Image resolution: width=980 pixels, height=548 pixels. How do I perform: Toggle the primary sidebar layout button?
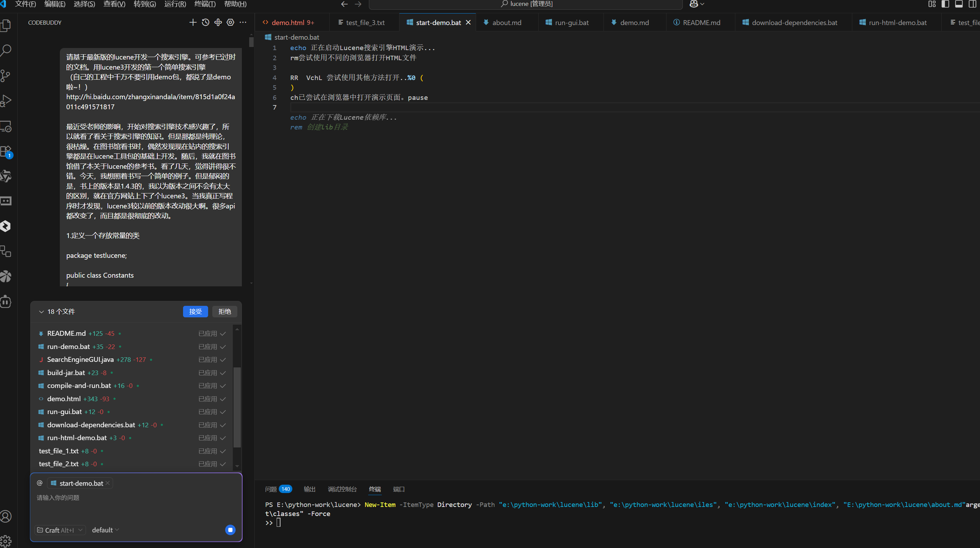click(x=946, y=4)
